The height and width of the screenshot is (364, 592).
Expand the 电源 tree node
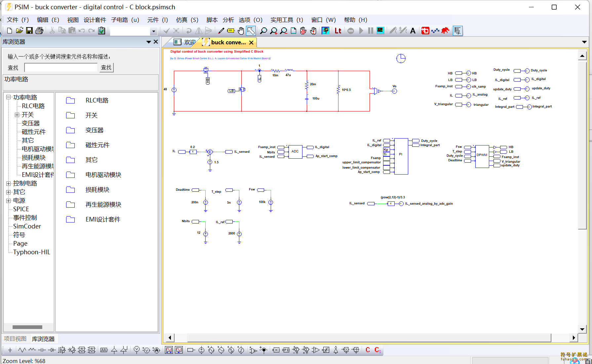[x=8, y=200]
